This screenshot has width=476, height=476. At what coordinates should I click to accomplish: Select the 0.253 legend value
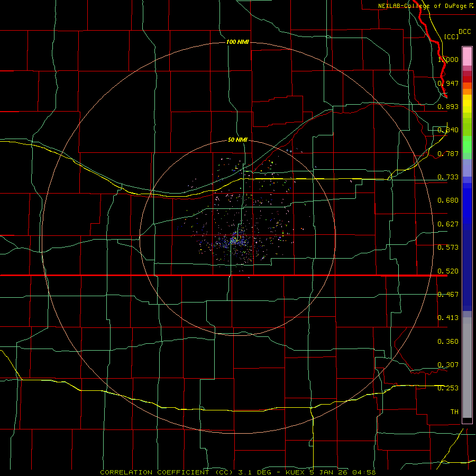pos(448,388)
